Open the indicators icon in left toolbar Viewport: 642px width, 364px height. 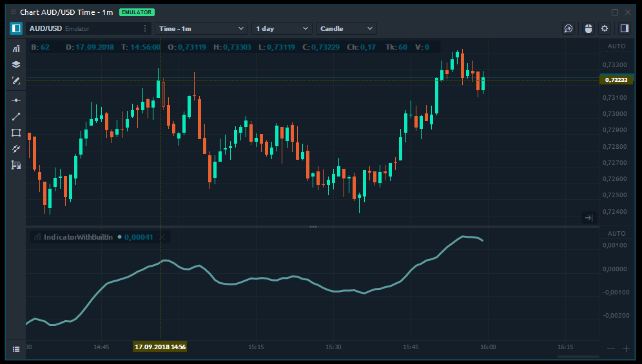[16, 49]
